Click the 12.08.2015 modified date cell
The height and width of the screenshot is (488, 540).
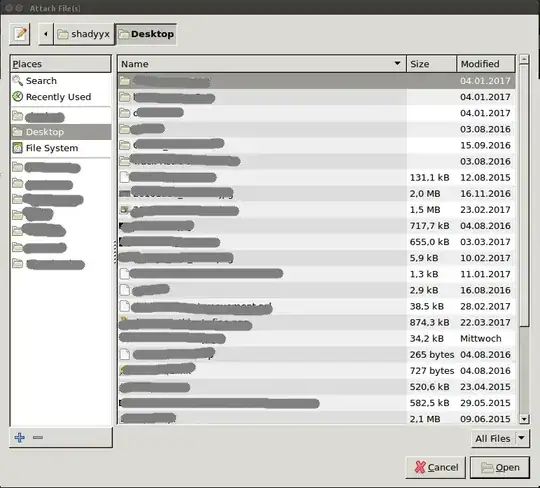pos(485,177)
